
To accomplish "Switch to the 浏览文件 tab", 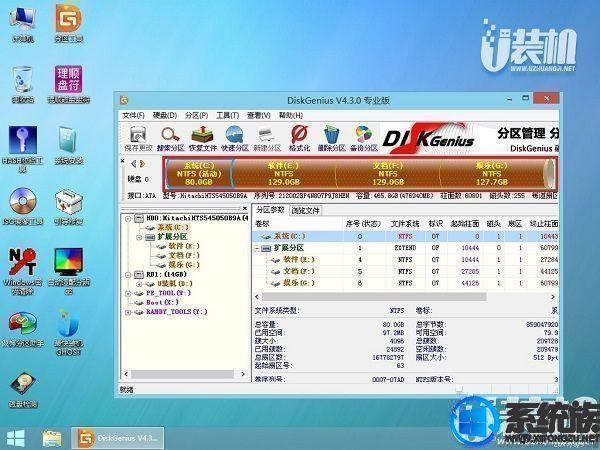I will click(x=306, y=211).
